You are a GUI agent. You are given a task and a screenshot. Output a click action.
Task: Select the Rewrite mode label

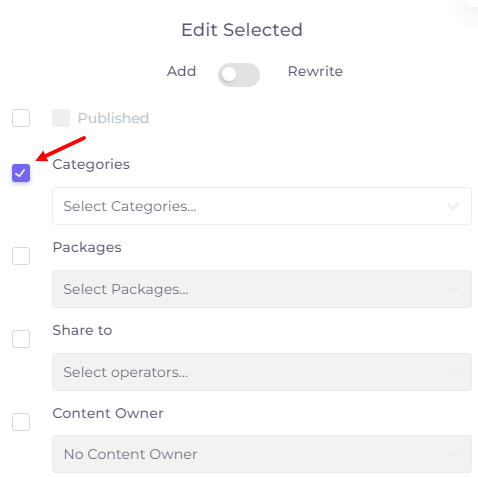(x=315, y=71)
